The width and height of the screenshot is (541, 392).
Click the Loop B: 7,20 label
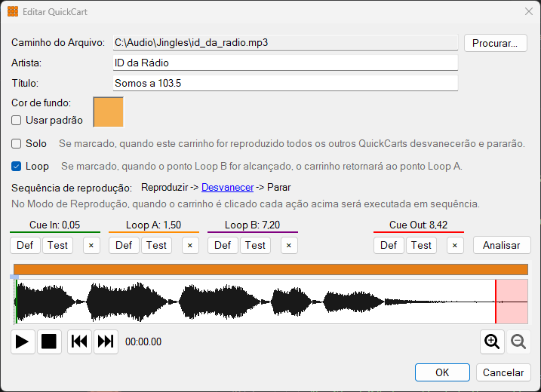(x=252, y=225)
